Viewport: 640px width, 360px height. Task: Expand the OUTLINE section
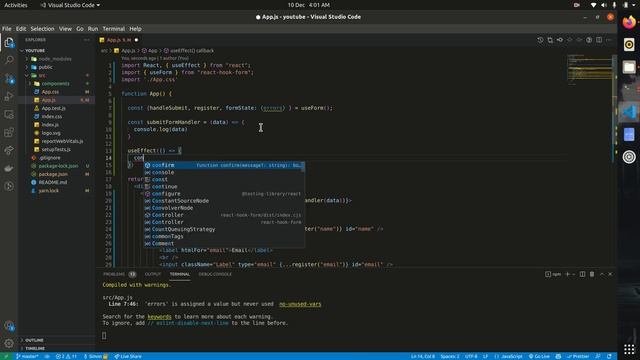click(34, 340)
